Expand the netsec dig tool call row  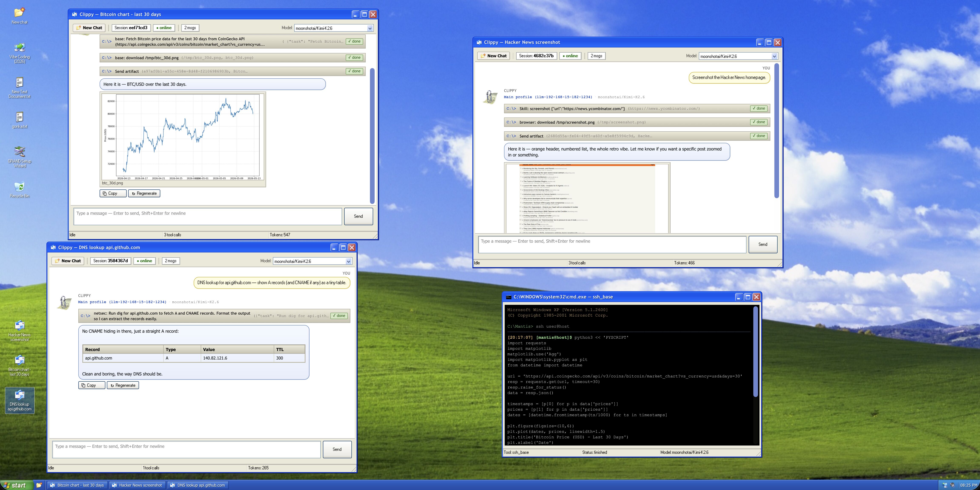(214, 316)
